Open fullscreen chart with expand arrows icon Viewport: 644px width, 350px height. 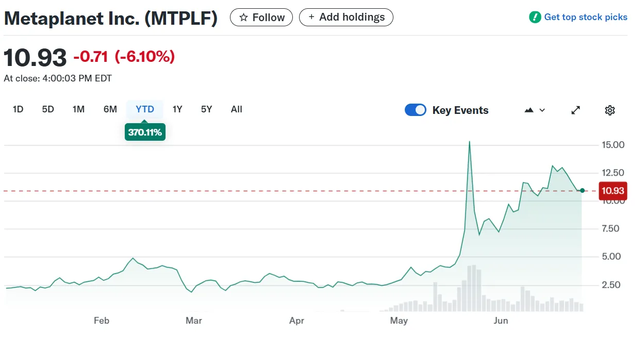(576, 110)
